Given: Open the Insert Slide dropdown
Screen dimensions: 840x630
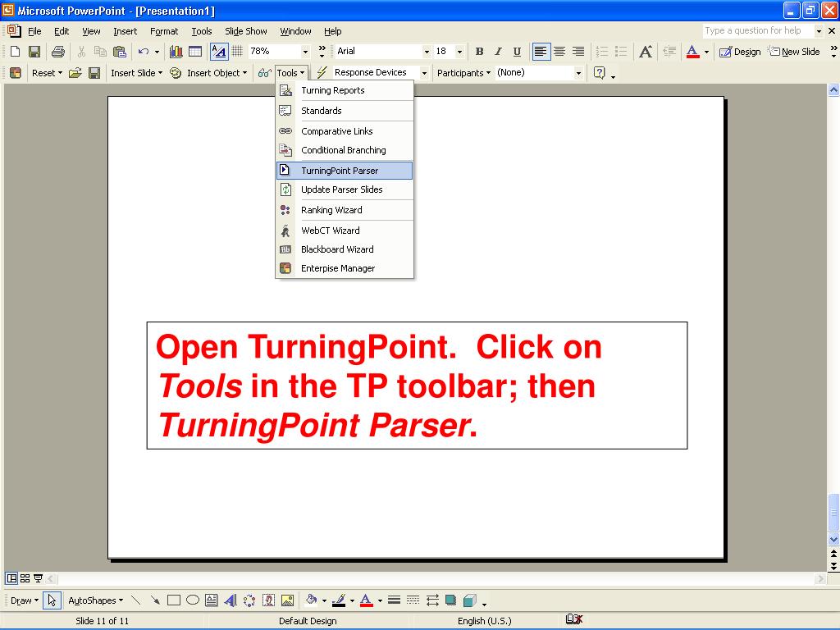Looking at the screenshot, I should [137, 73].
